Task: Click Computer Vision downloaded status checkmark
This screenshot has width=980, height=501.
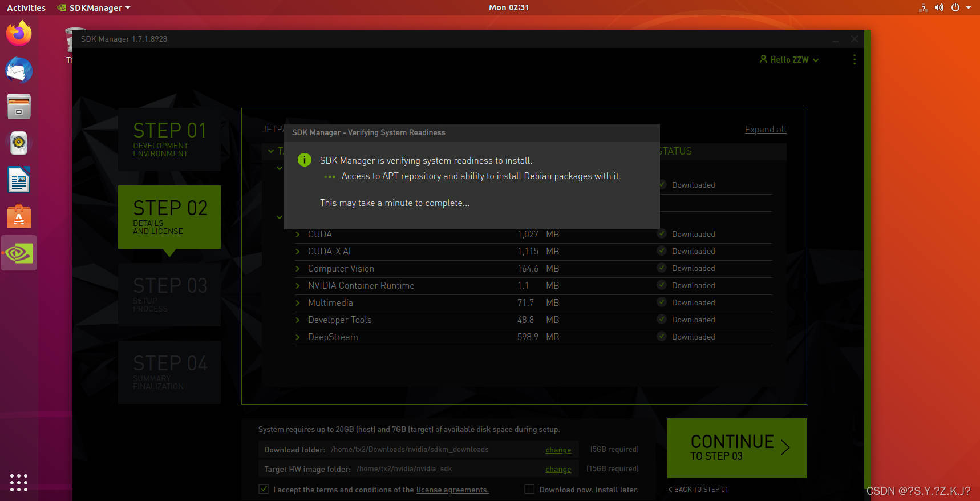Action: 662,268
